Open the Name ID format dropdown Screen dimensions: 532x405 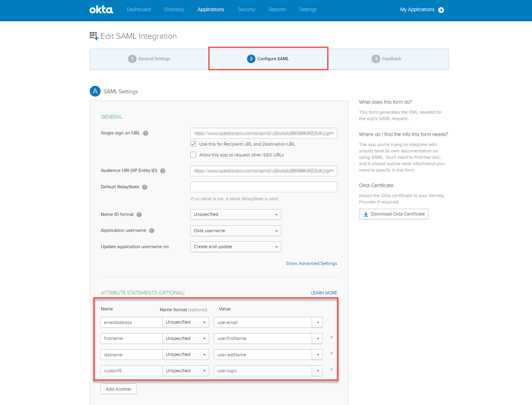[235, 215]
